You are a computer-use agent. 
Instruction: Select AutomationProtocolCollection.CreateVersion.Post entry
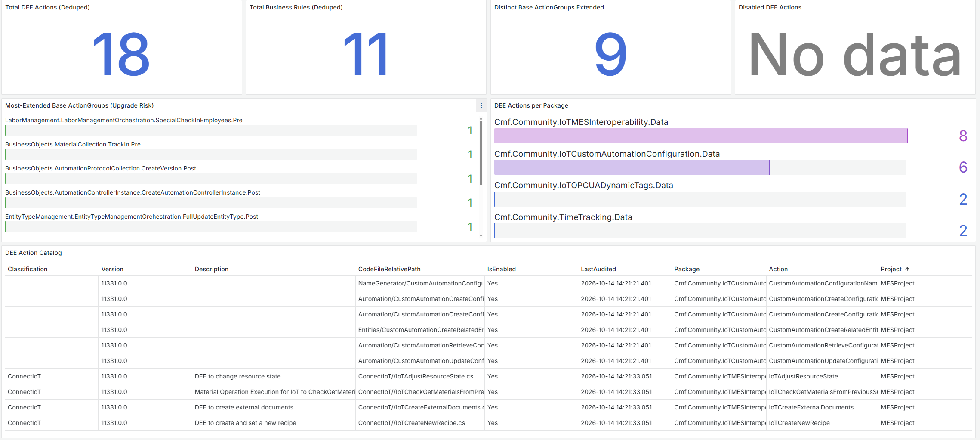click(x=101, y=168)
